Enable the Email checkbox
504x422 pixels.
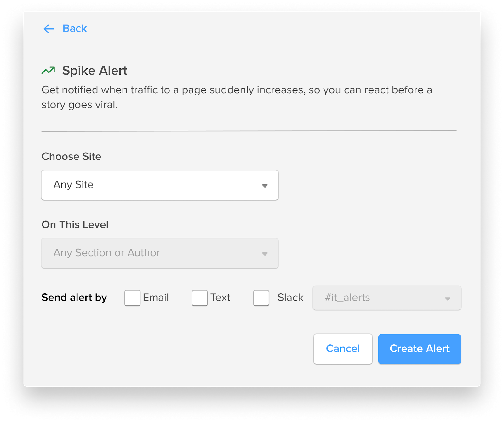132,298
